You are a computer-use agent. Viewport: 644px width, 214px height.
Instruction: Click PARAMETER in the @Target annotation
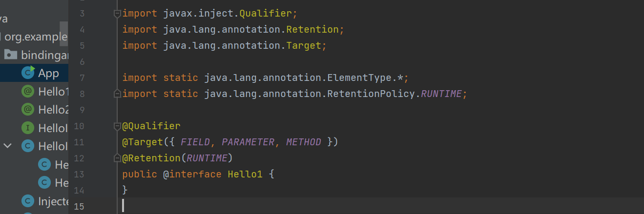click(248, 142)
